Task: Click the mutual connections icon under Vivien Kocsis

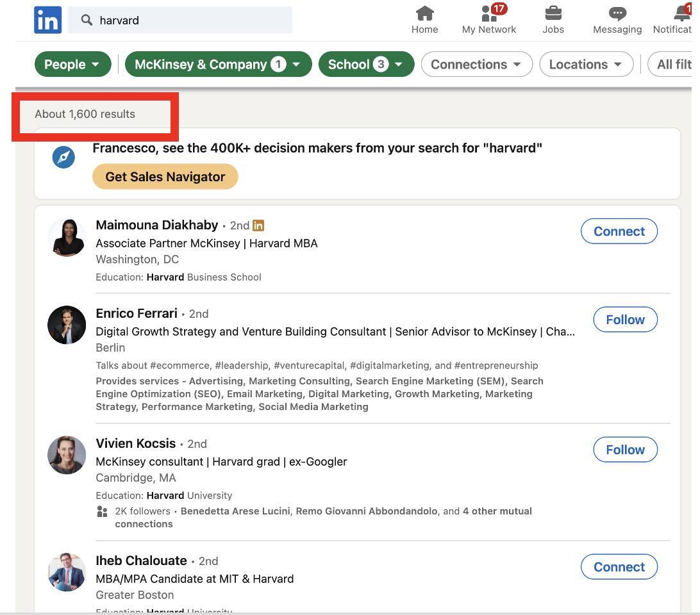Action: (102, 511)
